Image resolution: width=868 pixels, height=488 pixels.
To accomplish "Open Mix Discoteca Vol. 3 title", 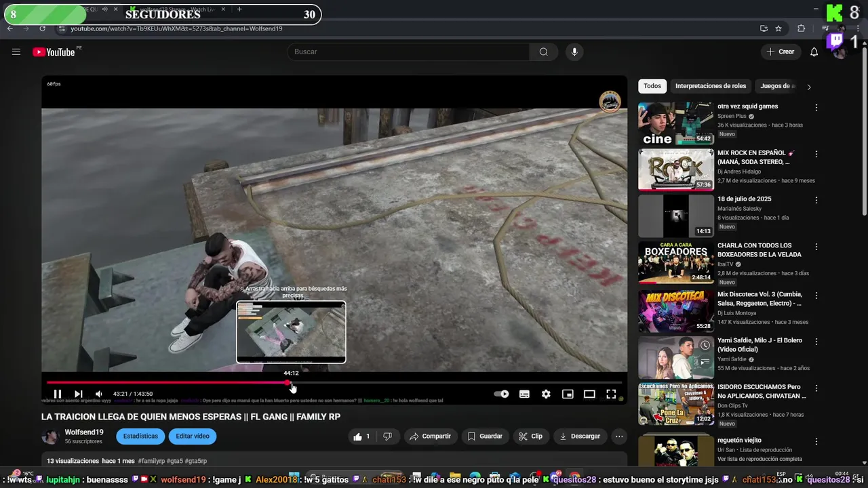I will [759, 299].
